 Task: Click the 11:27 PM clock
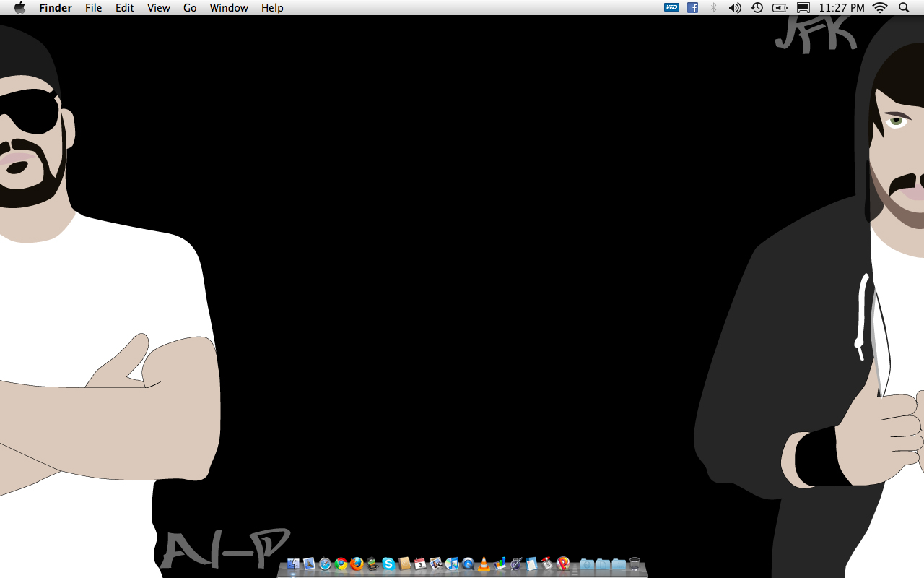(842, 8)
